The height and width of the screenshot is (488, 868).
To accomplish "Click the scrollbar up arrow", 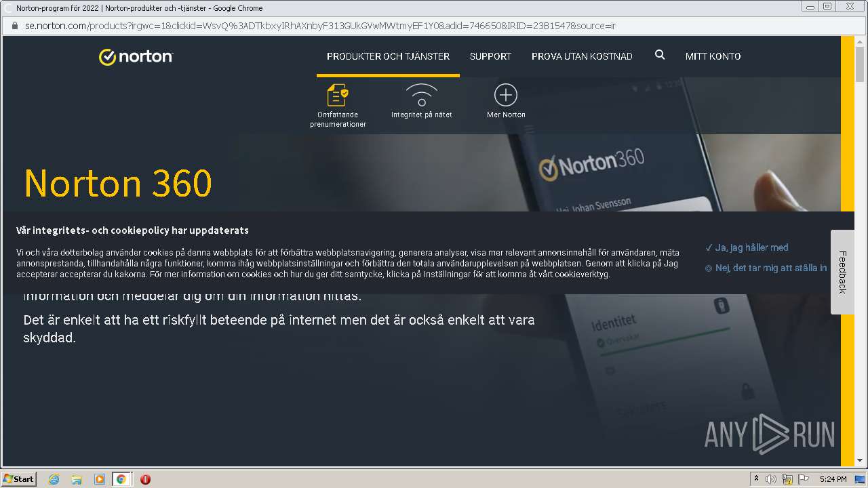I will (x=860, y=41).
